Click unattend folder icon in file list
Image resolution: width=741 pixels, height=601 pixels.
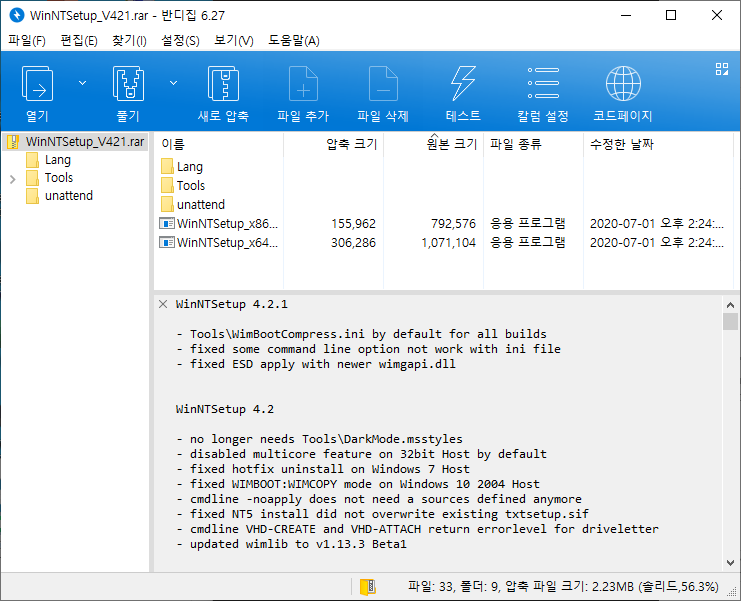[167, 204]
